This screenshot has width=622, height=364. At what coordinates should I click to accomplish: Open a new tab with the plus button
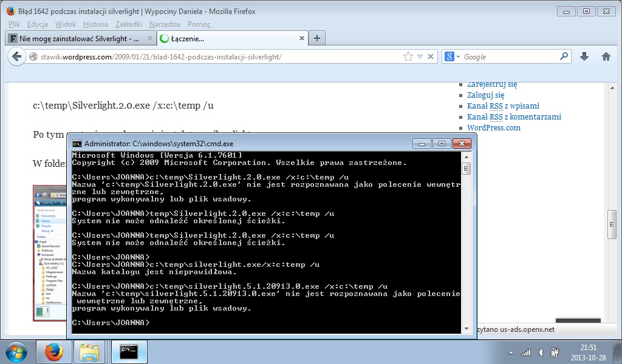[316, 38]
